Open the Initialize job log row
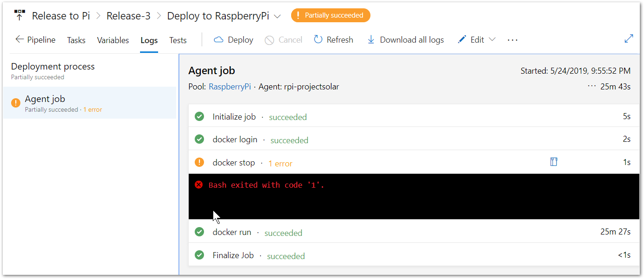 pyautogui.click(x=414, y=116)
